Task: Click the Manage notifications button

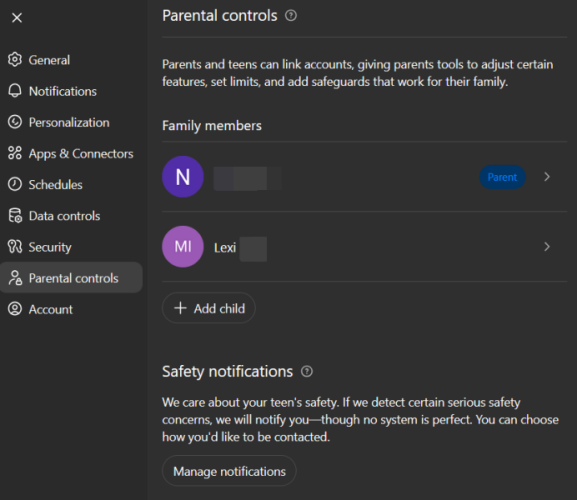Action: click(229, 471)
